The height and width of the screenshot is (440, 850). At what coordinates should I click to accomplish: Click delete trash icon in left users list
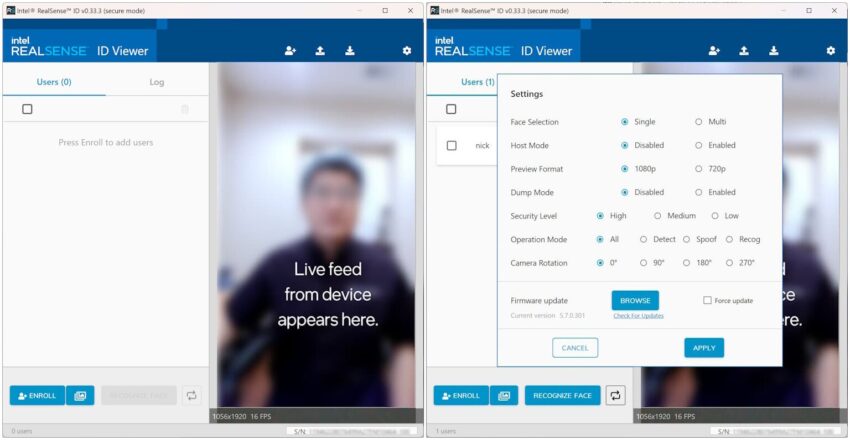[185, 109]
